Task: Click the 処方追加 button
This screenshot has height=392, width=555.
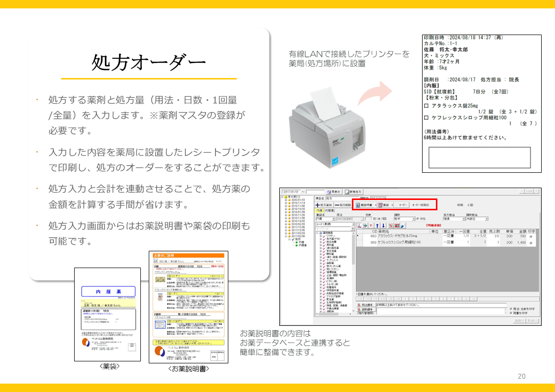Action: (x=324, y=204)
